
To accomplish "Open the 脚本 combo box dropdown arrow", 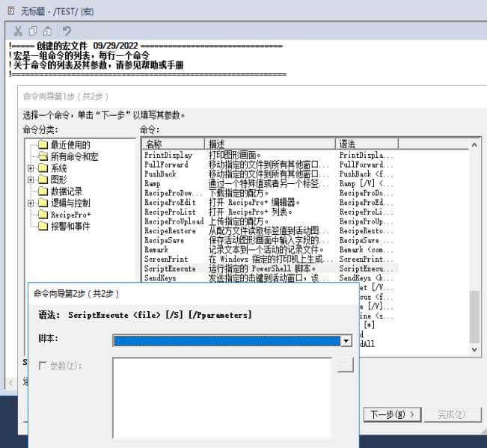I will click(346, 341).
